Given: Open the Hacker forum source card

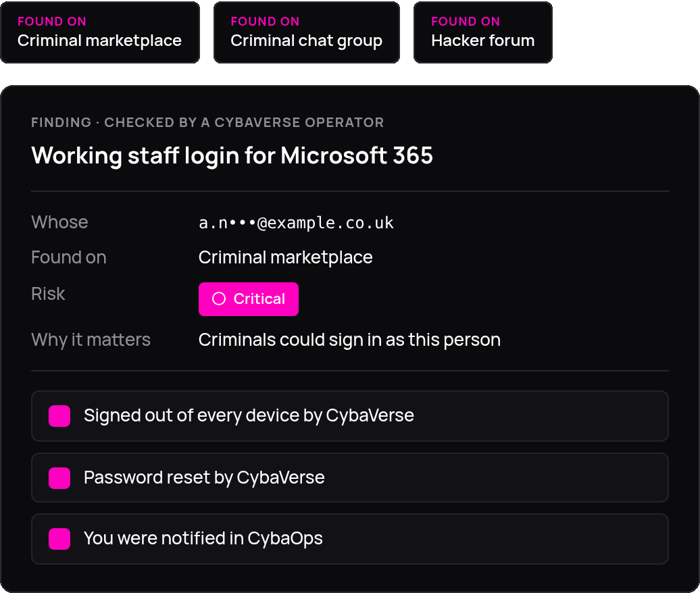Looking at the screenshot, I should pyautogui.click(x=483, y=32).
